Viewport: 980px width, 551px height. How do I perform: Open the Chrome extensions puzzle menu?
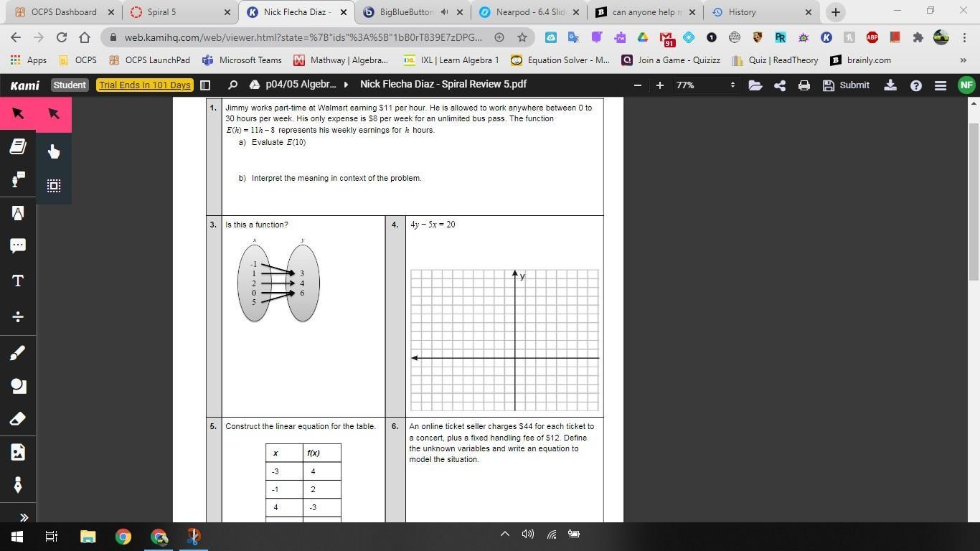(x=918, y=37)
